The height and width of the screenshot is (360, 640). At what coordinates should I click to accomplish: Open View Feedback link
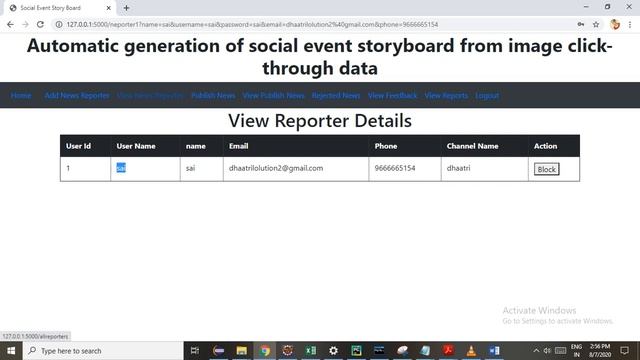click(x=392, y=96)
